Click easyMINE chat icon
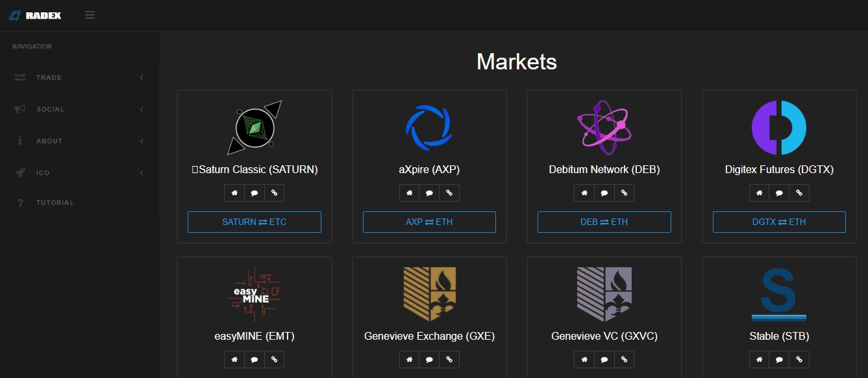Screen dimensions: 868x378 (254, 359)
